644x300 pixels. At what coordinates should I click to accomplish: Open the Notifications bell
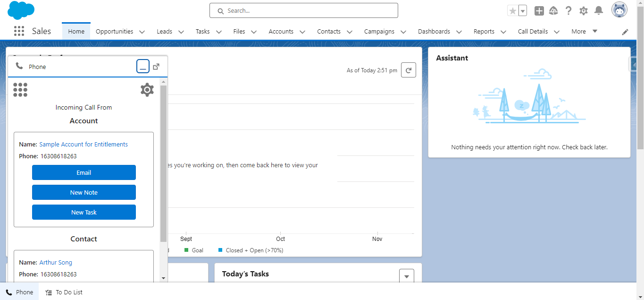pos(599,10)
